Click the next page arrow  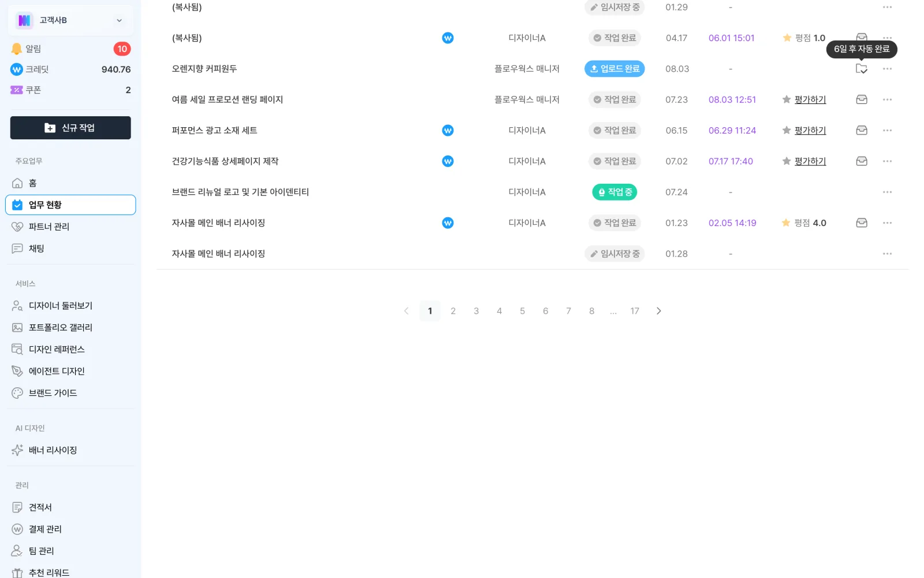(659, 311)
